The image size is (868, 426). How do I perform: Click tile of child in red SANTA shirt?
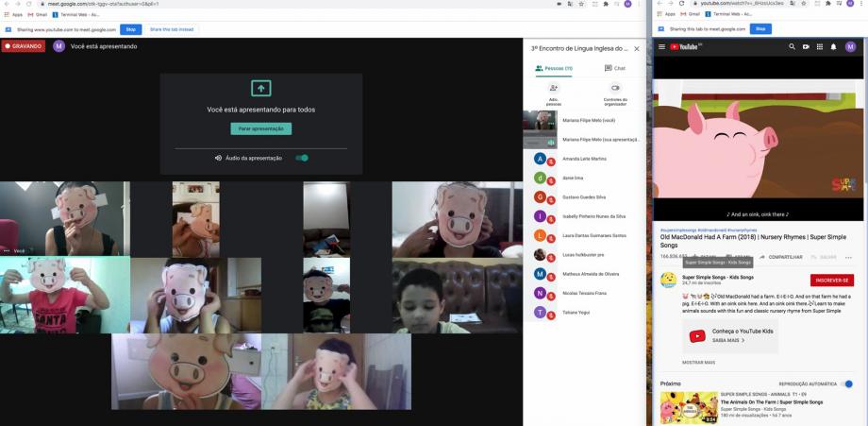click(x=65, y=295)
